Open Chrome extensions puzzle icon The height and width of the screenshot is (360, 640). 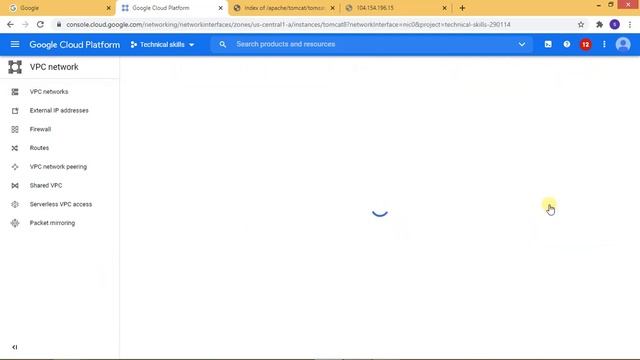[599, 24]
